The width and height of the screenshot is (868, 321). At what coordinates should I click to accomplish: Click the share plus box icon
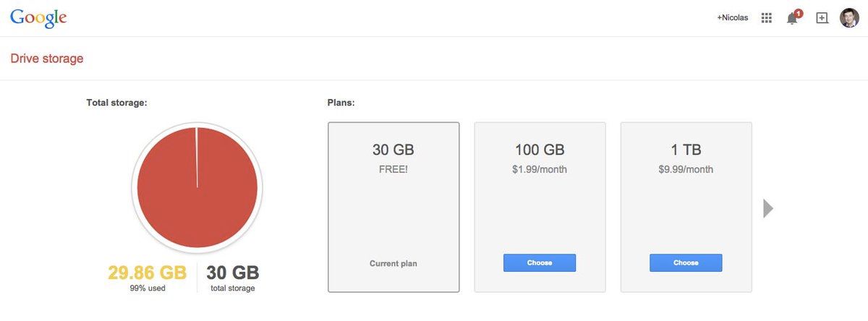(822, 18)
